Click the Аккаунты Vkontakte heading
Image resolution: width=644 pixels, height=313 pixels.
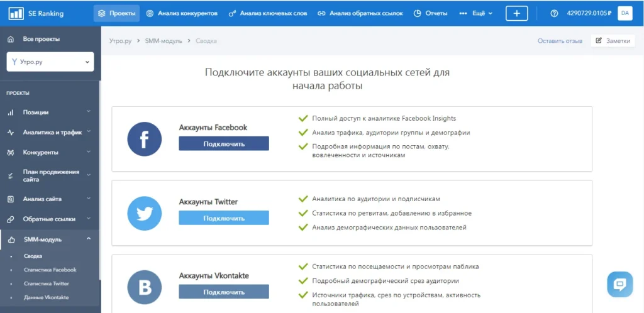pyautogui.click(x=214, y=276)
